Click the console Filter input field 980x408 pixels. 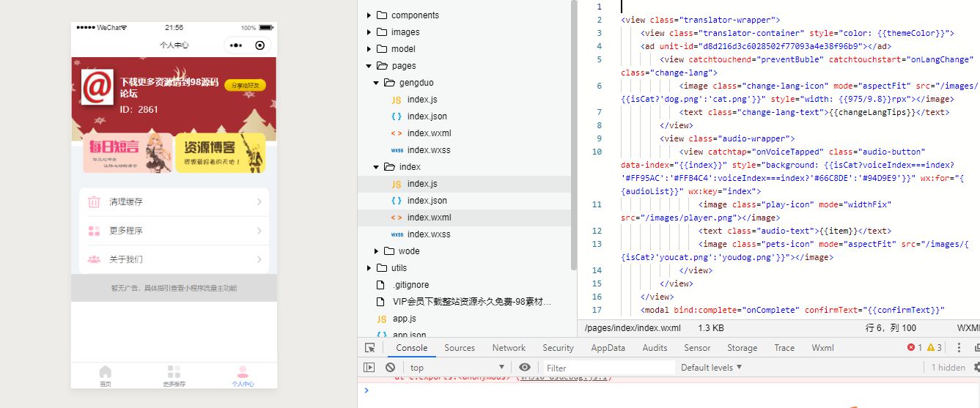(608, 368)
